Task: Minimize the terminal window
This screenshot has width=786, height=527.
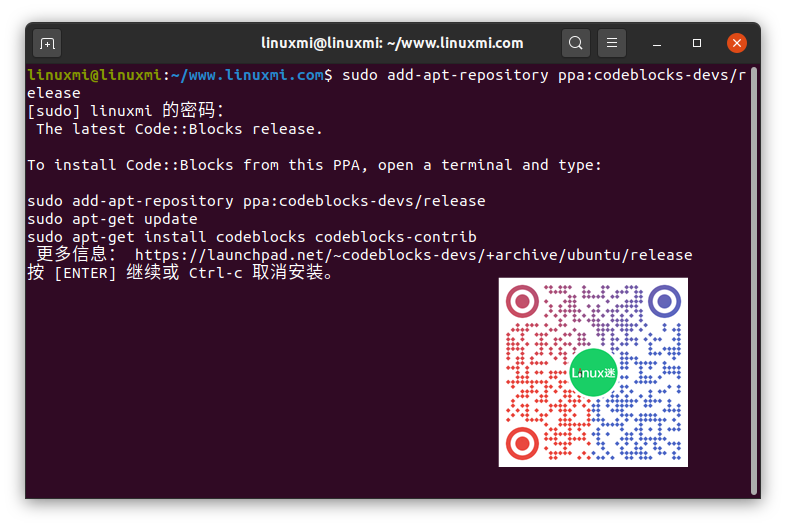Action: click(x=658, y=43)
